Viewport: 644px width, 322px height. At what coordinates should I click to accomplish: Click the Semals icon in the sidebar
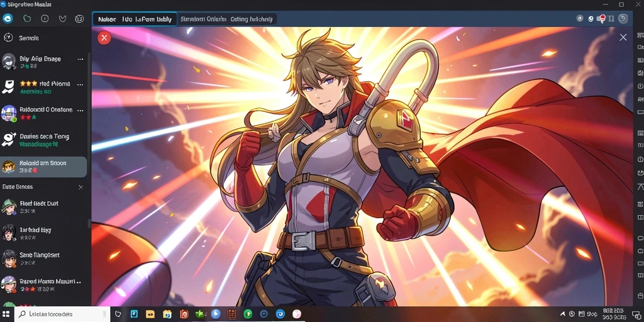[x=8, y=38]
